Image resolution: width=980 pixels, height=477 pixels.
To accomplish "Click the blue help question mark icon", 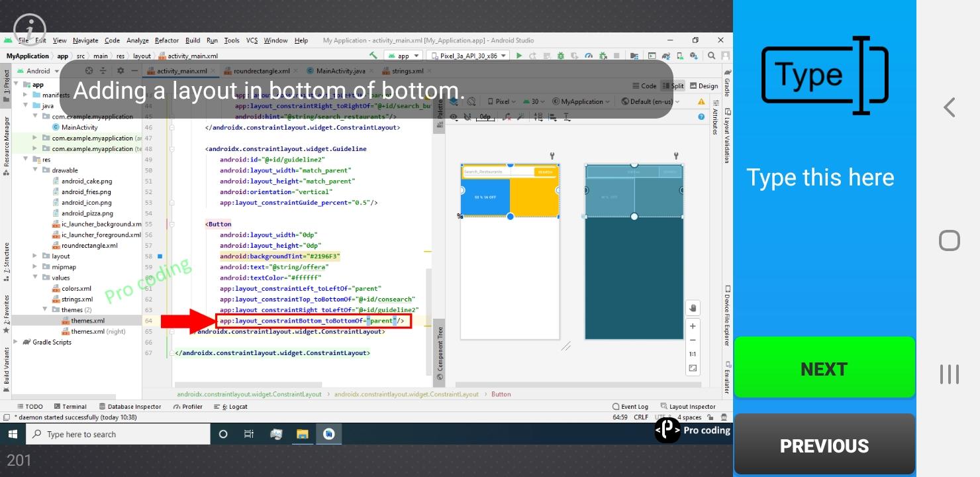I will [701, 117].
